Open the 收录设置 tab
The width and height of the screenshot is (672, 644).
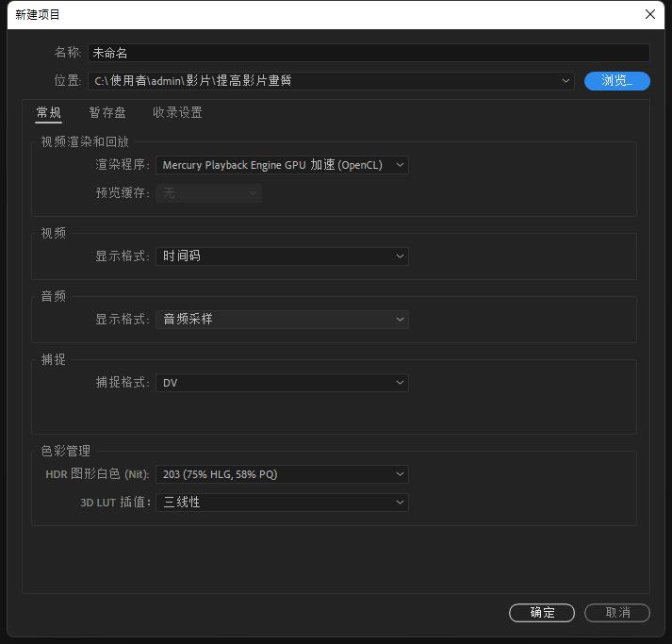[x=177, y=113]
